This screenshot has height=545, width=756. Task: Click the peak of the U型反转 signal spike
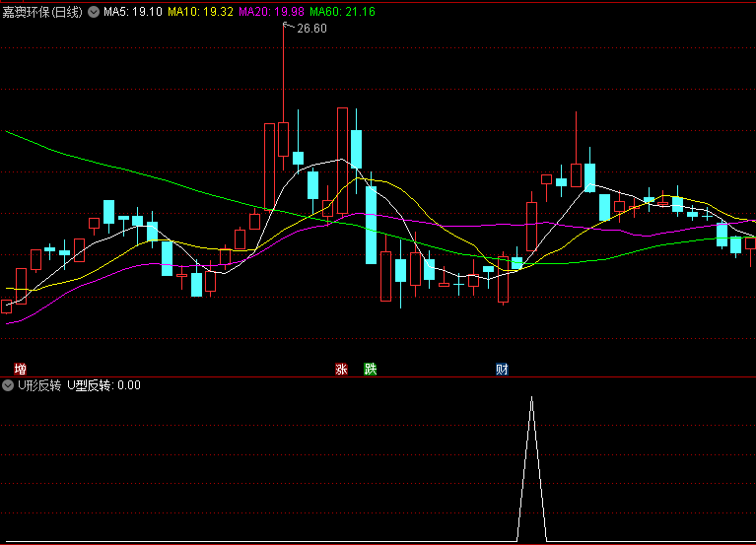[x=532, y=397]
